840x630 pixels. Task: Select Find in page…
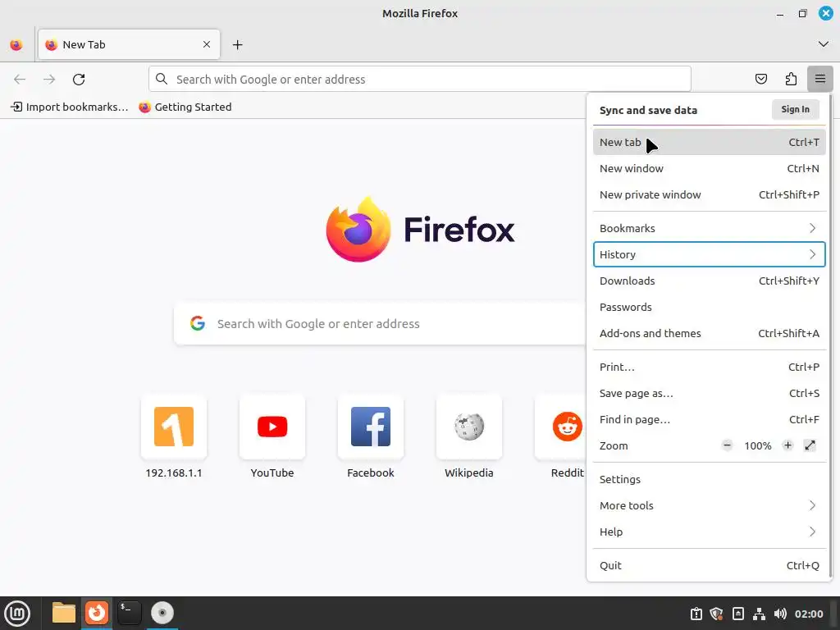709,419
